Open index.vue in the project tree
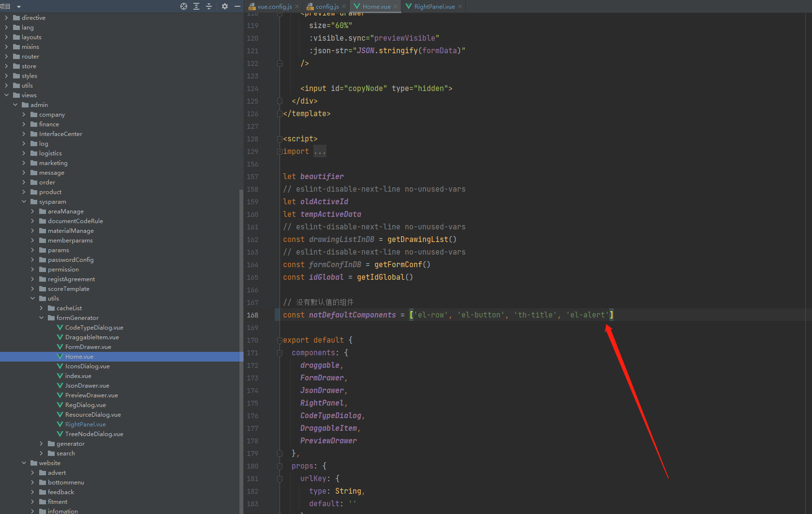This screenshot has height=514, width=812. (x=78, y=376)
